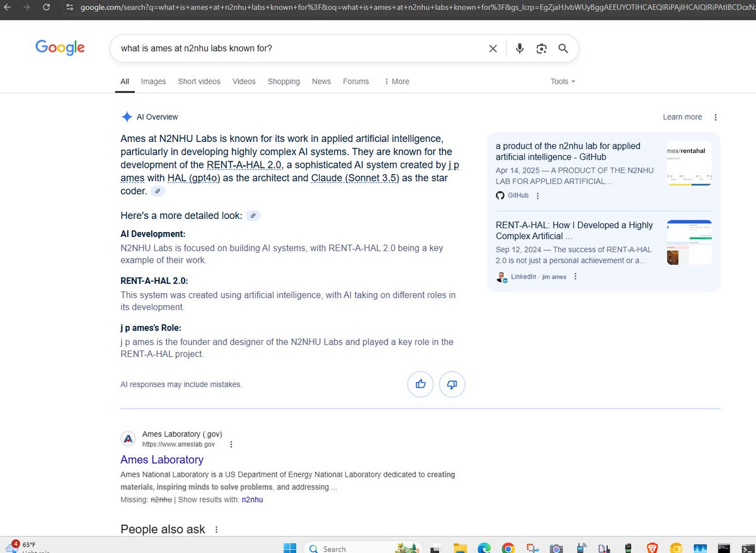756x553 pixels.
Task: Open search by image camera icon
Action: click(541, 49)
